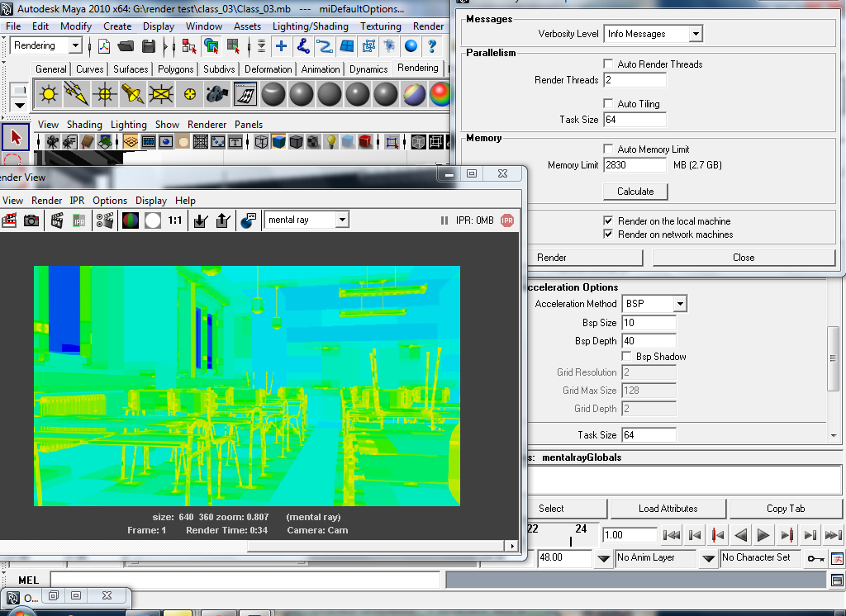Create an ambient light from shelf

(x=49, y=94)
